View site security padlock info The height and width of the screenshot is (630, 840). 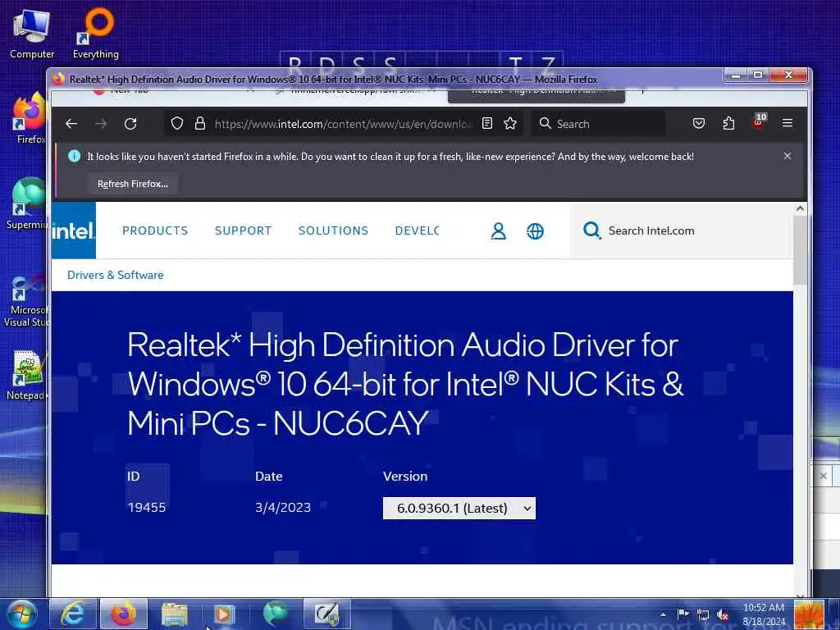(x=200, y=124)
